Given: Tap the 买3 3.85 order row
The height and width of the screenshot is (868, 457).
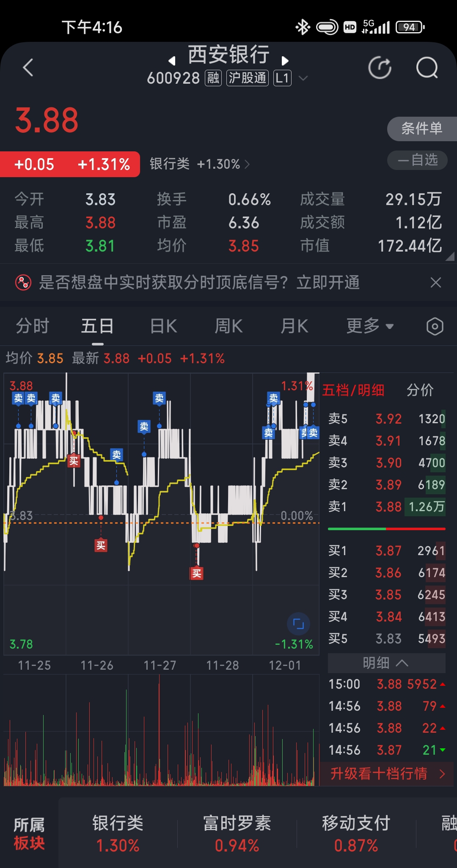Looking at the screenshot, I should click(386, 595).
